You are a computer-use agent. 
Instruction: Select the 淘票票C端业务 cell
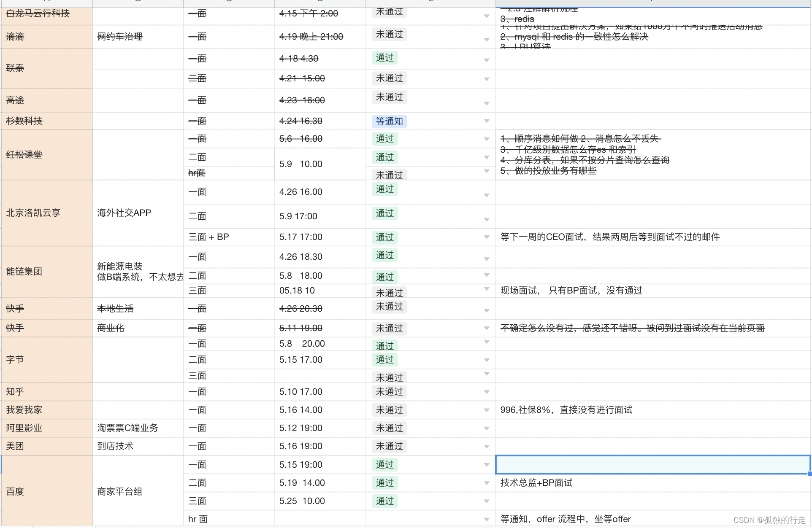pyautogui.click(x=138, y=428)
